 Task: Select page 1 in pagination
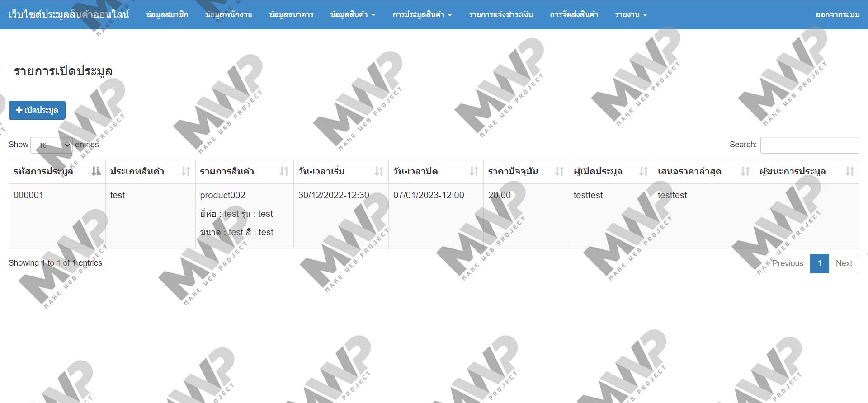click(819, 263)
